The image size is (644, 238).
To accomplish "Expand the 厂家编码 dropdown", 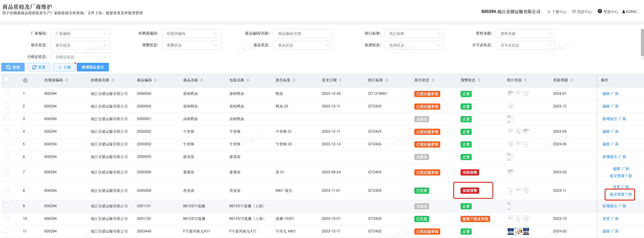I will tap(80, 34).
